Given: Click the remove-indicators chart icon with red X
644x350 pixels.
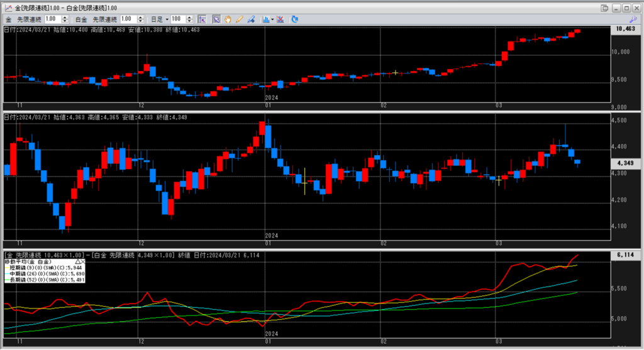Looking at the screenshot, I should point(280,19).
